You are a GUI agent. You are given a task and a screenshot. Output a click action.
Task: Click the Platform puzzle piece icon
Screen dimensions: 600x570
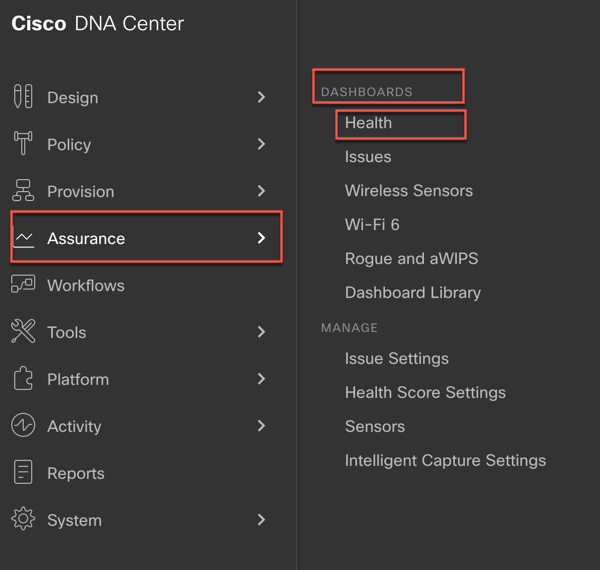coord(23,378)
